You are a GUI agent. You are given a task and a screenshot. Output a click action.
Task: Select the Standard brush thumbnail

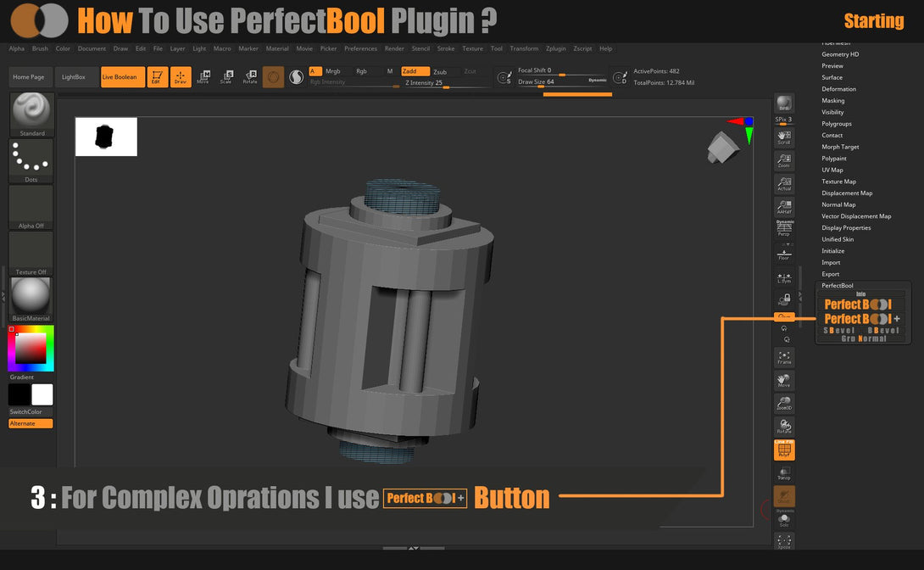pos(32,114)
